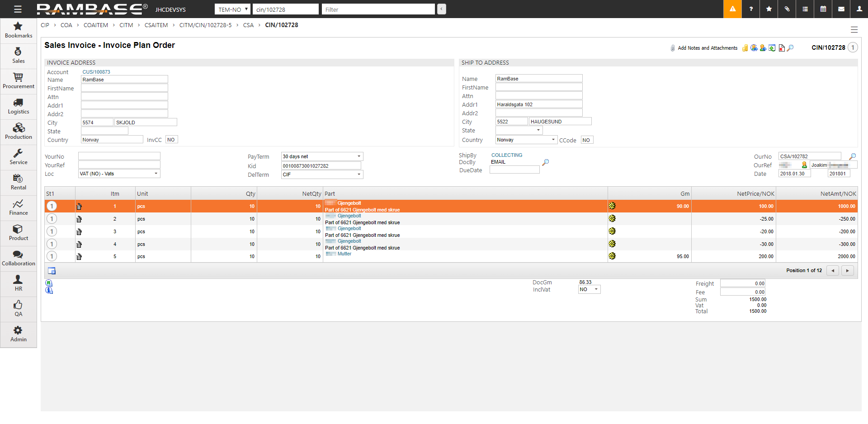Click the magnifier icon beside the OurNo field
Screen dimensions: 868x424
coord(853,156)
